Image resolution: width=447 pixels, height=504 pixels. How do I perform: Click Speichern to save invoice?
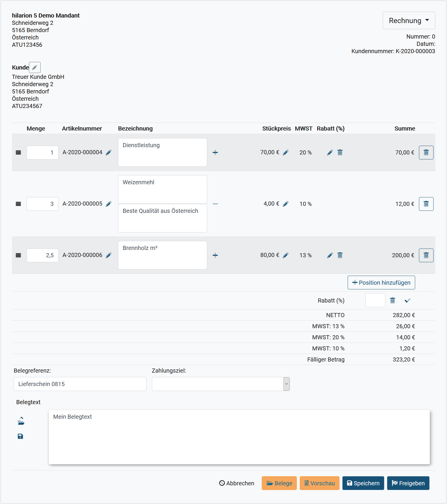click(x=363, y=483)
